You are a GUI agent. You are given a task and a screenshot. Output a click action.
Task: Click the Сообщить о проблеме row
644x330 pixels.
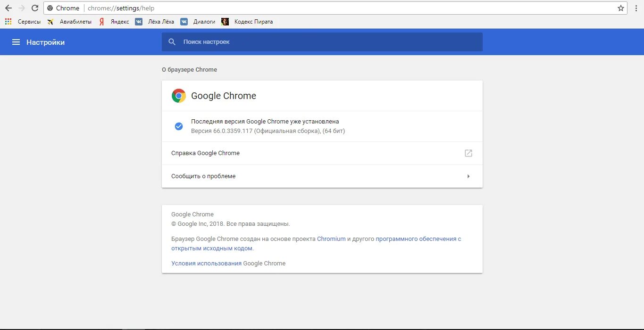pyautogui.click(x=322, y=176)
